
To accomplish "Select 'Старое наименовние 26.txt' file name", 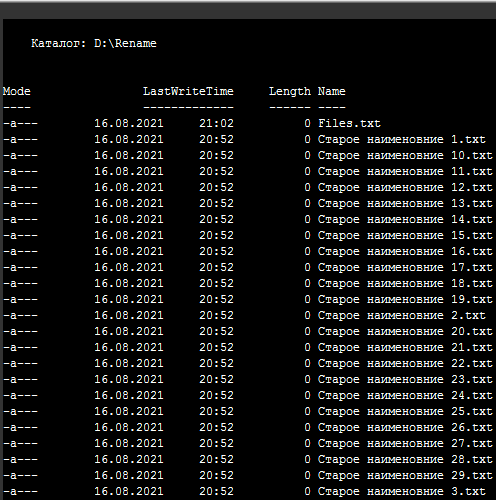I will 405,427.
